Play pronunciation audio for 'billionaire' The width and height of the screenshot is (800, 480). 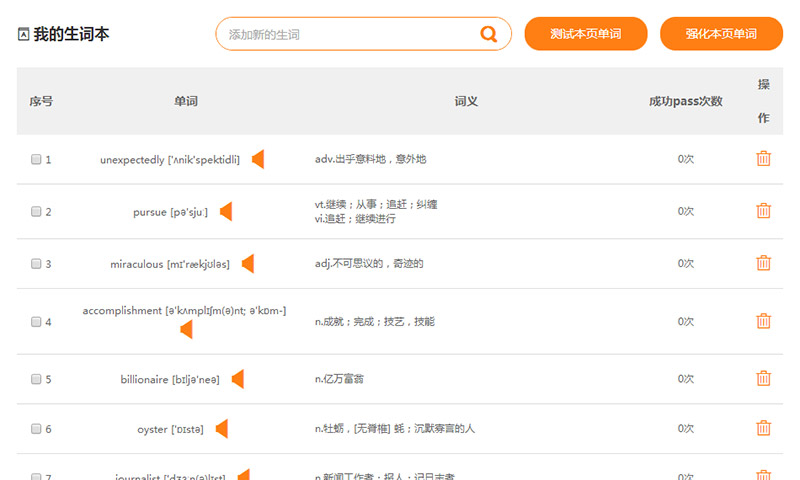(x=238, y=379)
